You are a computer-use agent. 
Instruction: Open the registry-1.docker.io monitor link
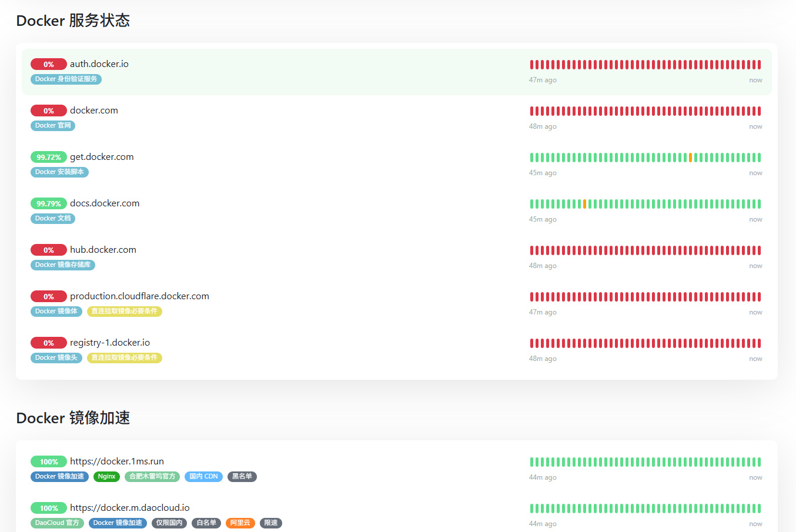110,343
